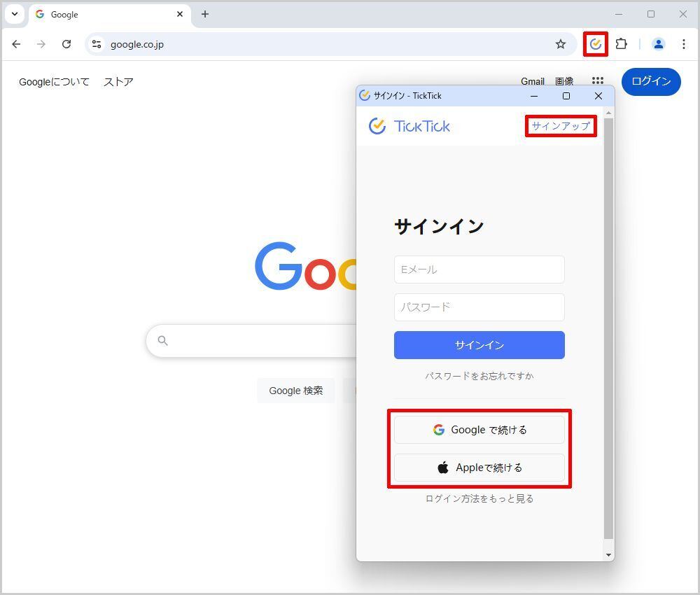
Task: Reload the page
Action: coord(66,44)
